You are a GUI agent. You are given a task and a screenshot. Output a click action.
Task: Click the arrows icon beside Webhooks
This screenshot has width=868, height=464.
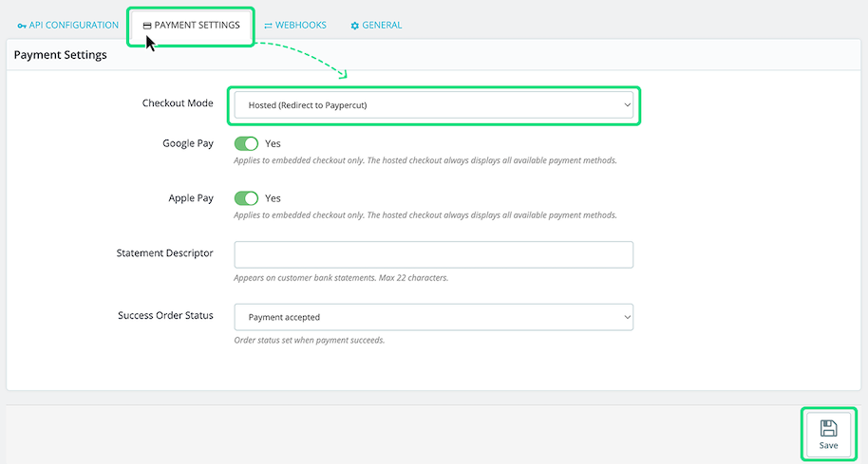[268, 26]
